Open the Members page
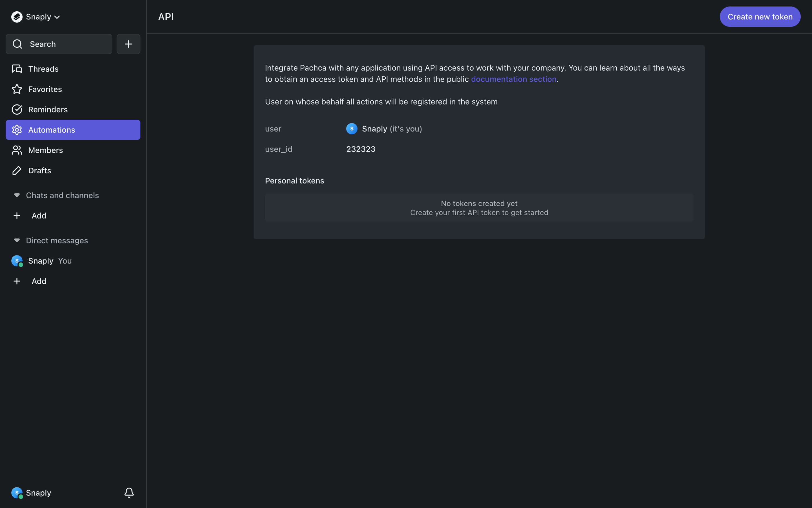The height and width of the screenshot is (508, 812). (x=73, y=150)
